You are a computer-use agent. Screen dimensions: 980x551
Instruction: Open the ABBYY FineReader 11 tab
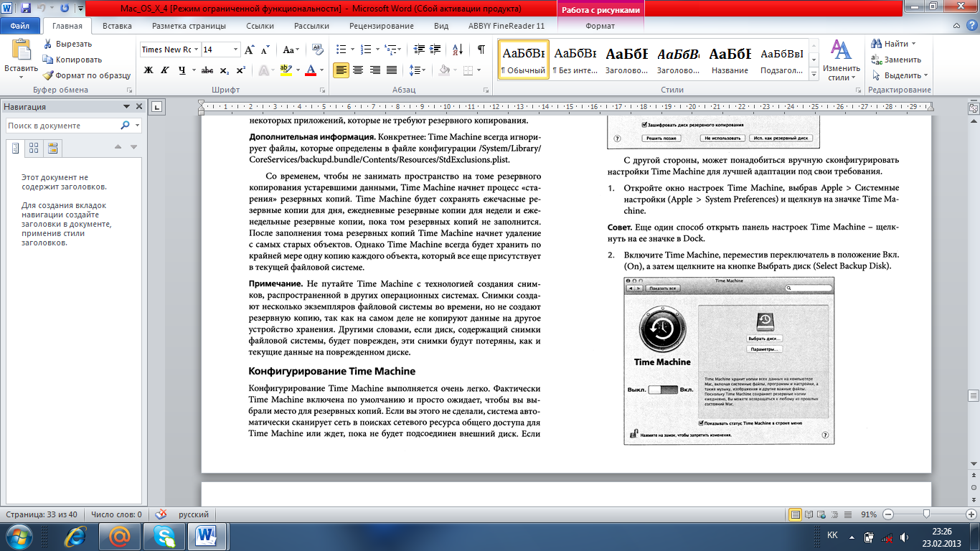coord(507,26)
